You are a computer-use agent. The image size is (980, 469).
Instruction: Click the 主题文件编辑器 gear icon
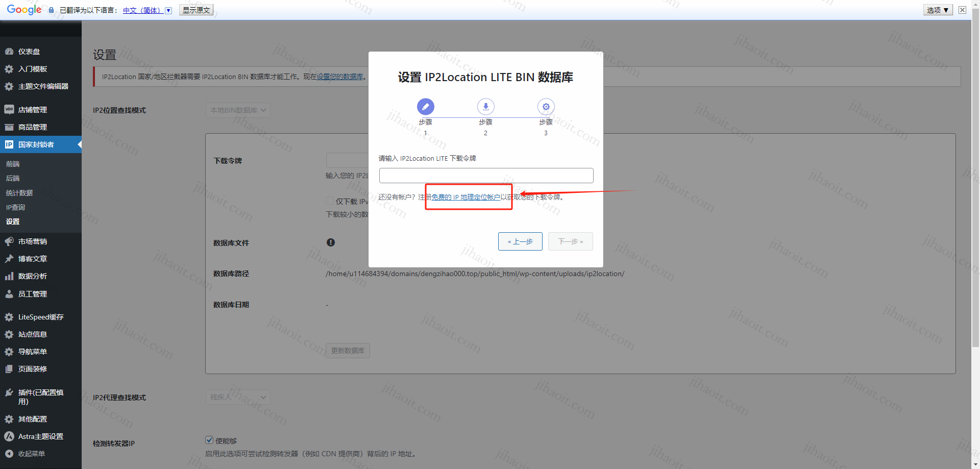(9, 86)
